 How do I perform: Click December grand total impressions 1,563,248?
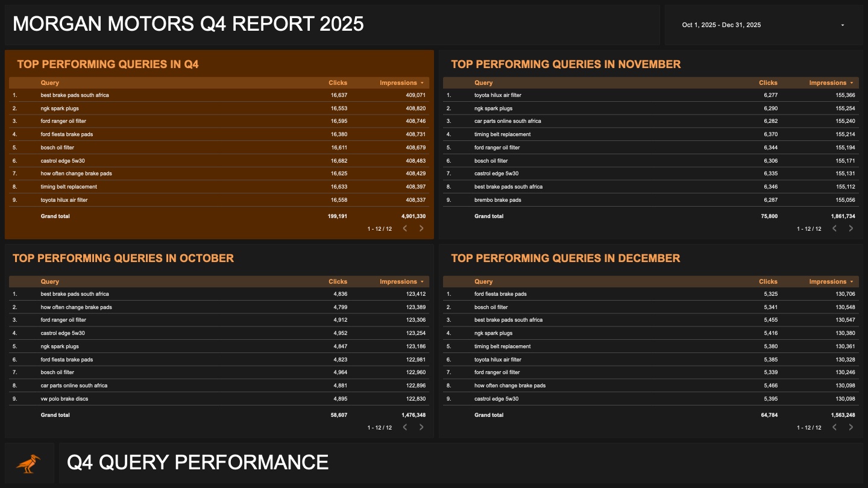843,415
